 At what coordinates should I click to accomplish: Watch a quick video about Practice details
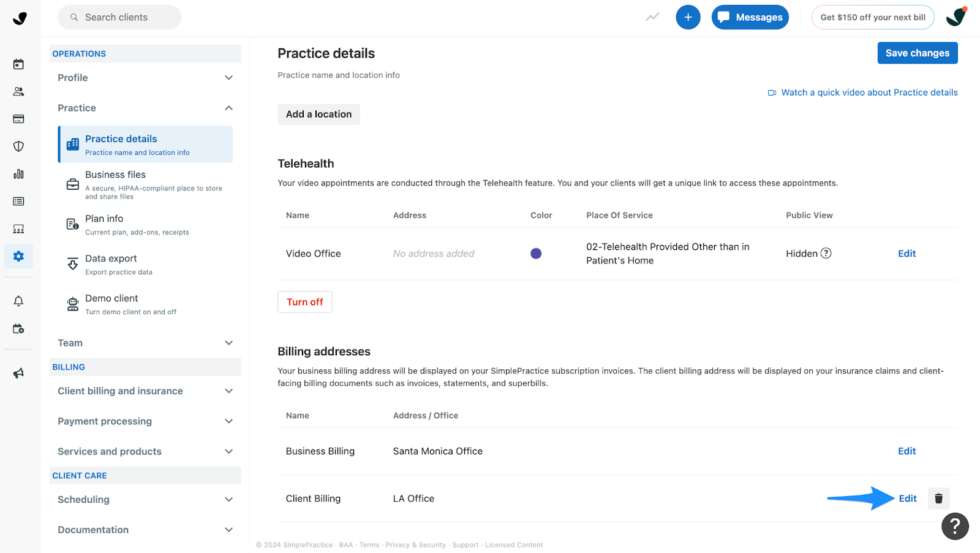point(869,92)
